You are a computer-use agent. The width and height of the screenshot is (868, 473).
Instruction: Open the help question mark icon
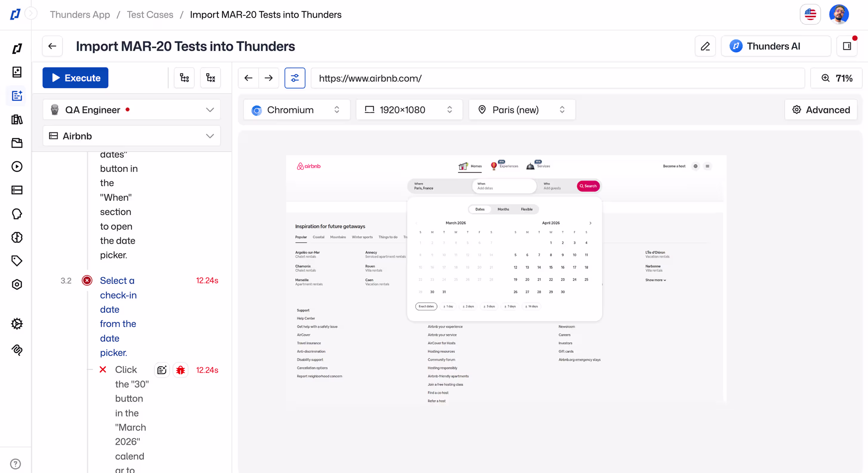point(16,464)
